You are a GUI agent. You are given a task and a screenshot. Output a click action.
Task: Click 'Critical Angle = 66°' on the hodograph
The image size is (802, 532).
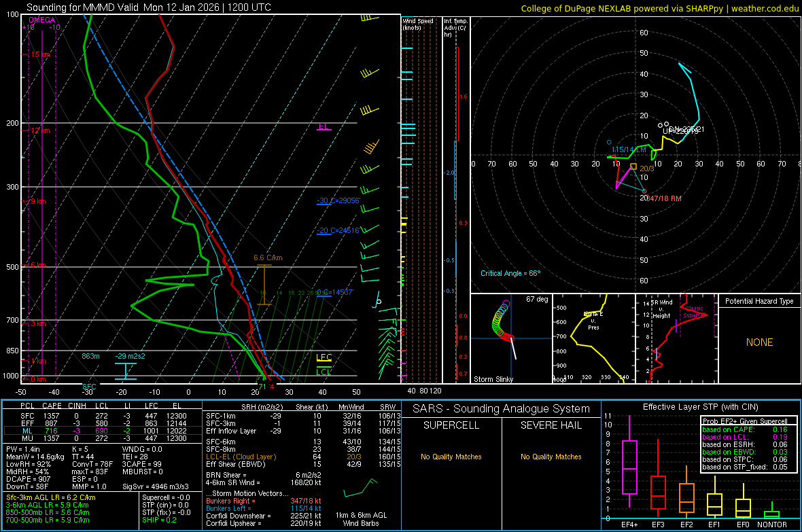point(510,273)
